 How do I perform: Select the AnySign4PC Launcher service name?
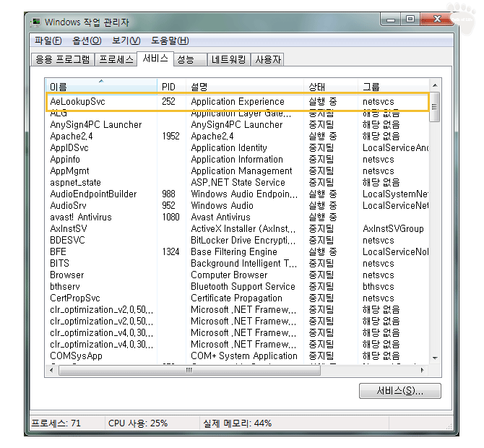95,125
